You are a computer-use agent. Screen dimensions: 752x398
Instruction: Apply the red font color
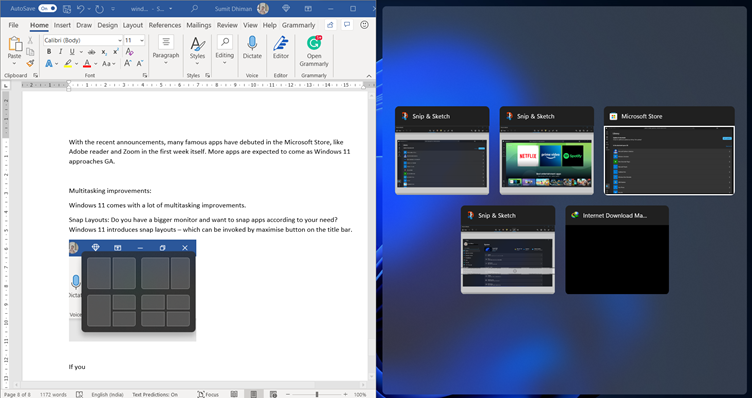[87, 63]
